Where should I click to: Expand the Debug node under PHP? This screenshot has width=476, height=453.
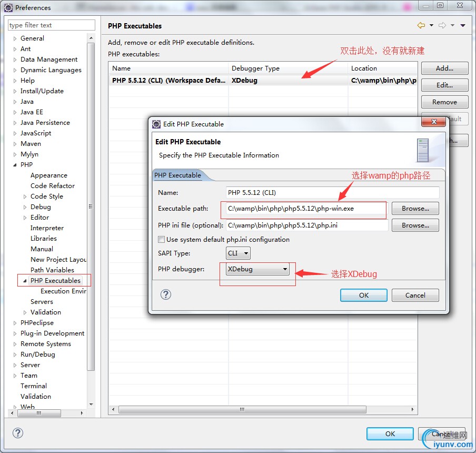pos(25,208)
